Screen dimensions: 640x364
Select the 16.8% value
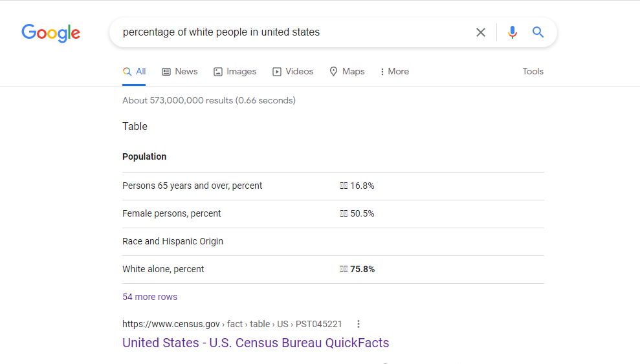tap(362, 186)
